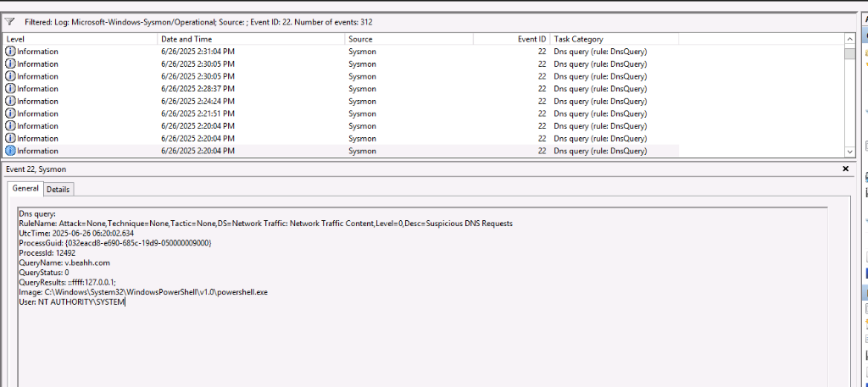Viewport: 868px width, 387px height.
Task: Sort events by Source column header
Action: click(x=409, y=39)
